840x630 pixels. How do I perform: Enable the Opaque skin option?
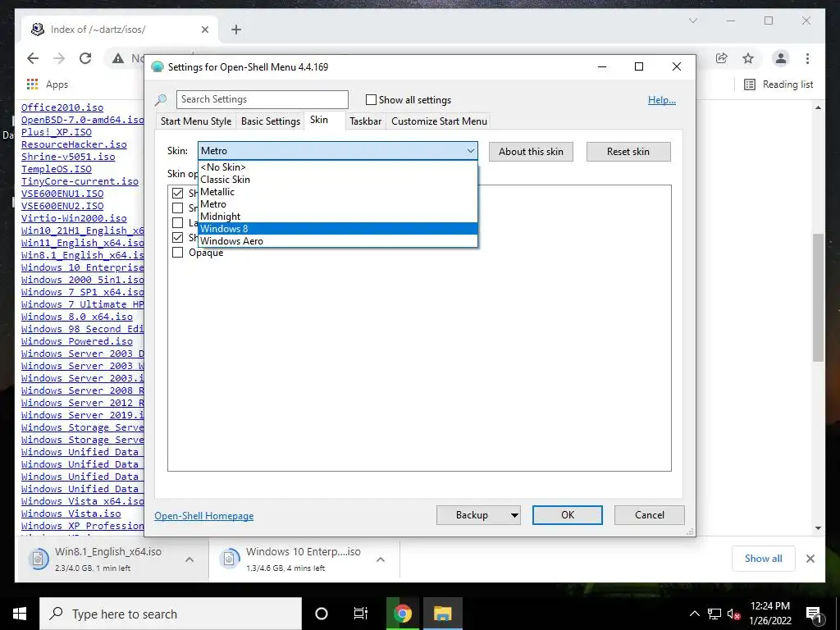[177, 253]
